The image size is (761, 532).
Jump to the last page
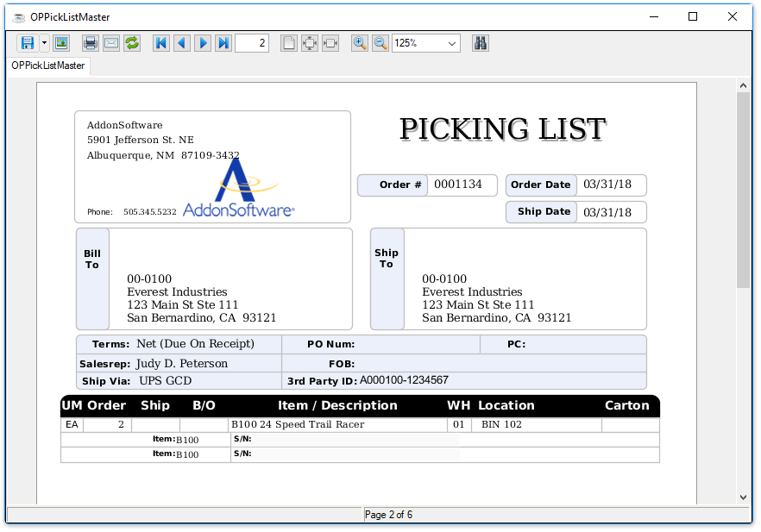pos(223,43)
